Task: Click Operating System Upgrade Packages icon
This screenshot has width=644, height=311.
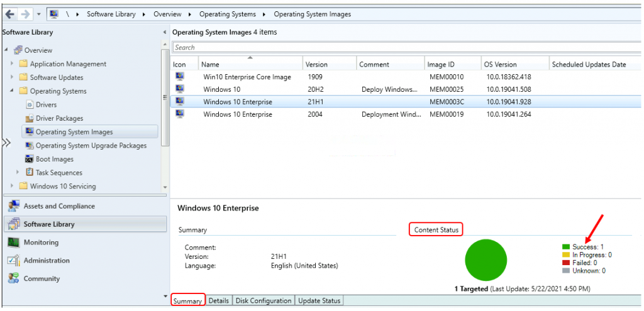Action: 29,145
